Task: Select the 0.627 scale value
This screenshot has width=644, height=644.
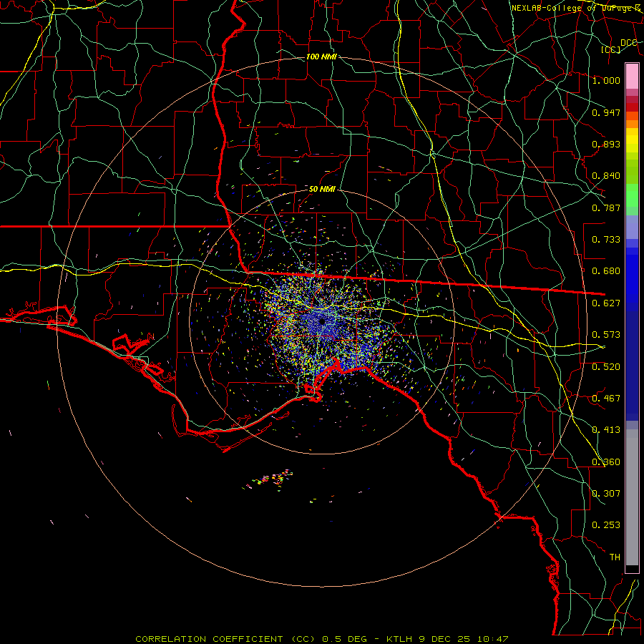Action: 606,303
